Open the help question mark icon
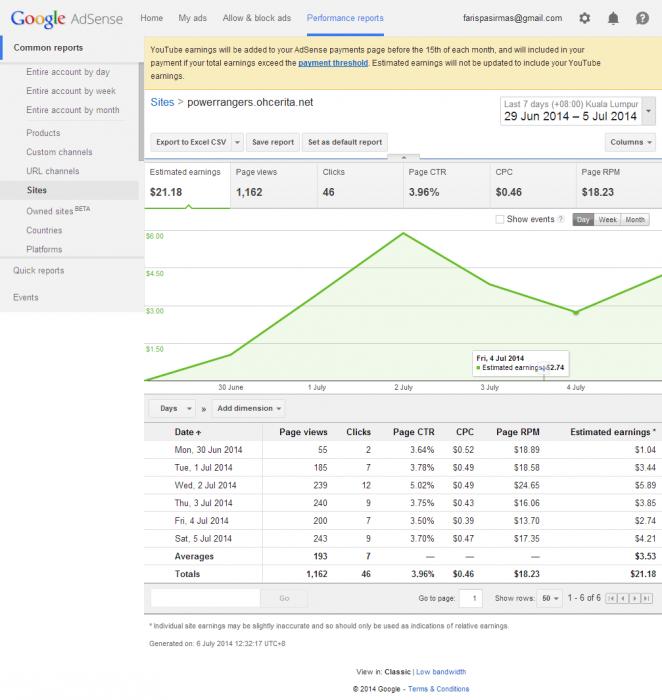The width and height of the screenshot is (662, 700). click(642, 18)
